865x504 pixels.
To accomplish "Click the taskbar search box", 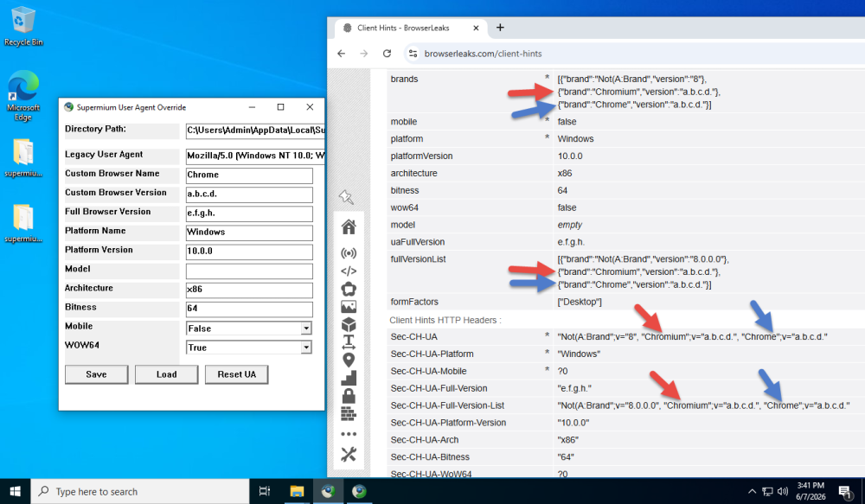I will [140, 491].
